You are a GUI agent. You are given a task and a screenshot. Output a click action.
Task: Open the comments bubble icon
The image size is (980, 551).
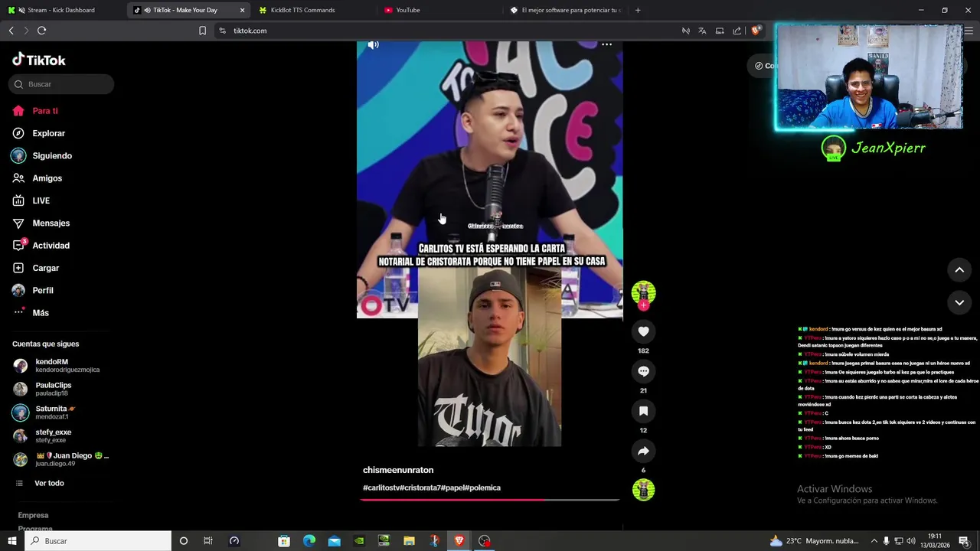[643, 371]
